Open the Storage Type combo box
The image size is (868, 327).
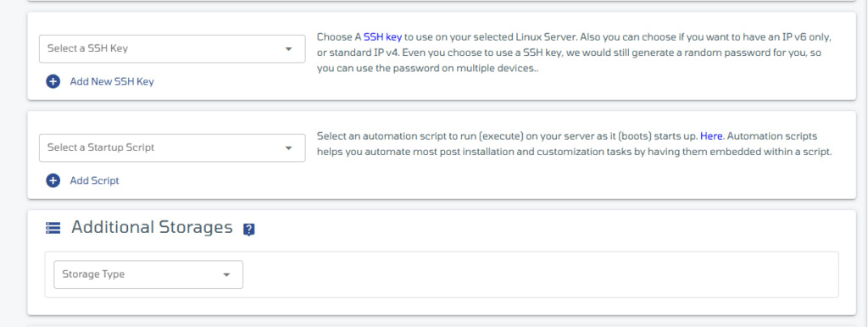coord(148,274)
